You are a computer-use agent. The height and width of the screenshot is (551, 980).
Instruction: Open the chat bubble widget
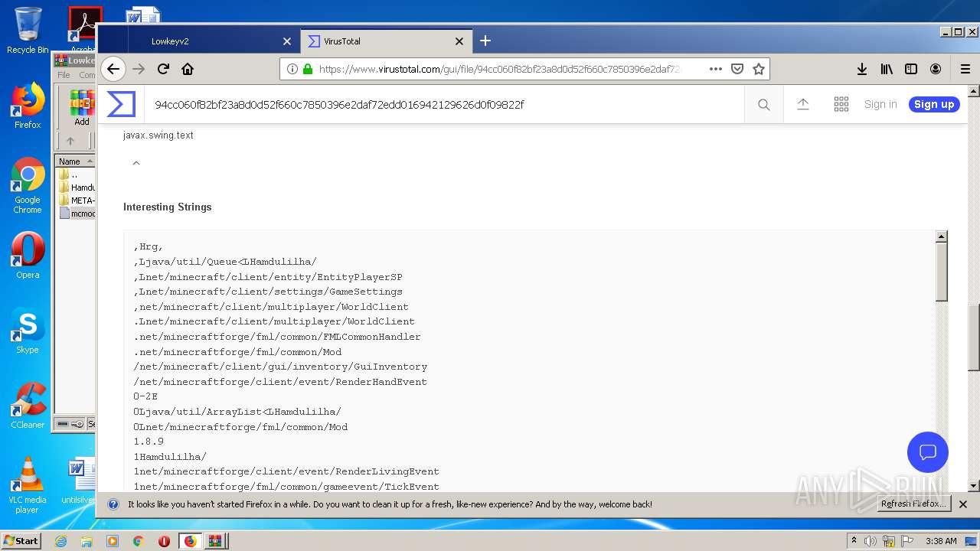click(928, 452)
